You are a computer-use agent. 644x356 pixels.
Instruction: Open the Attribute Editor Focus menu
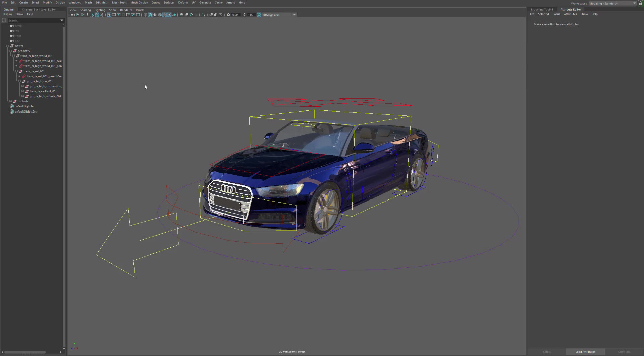tap(556, 14)
